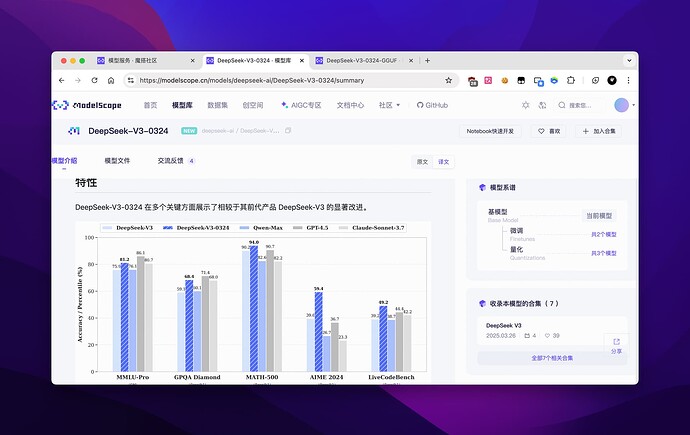Click the browser address bar URL

coord(252,80)
